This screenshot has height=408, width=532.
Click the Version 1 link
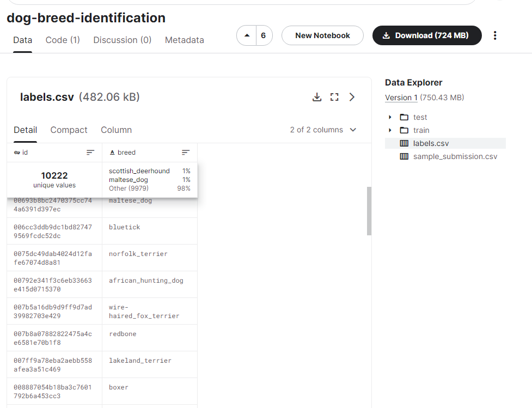(401, 98)
